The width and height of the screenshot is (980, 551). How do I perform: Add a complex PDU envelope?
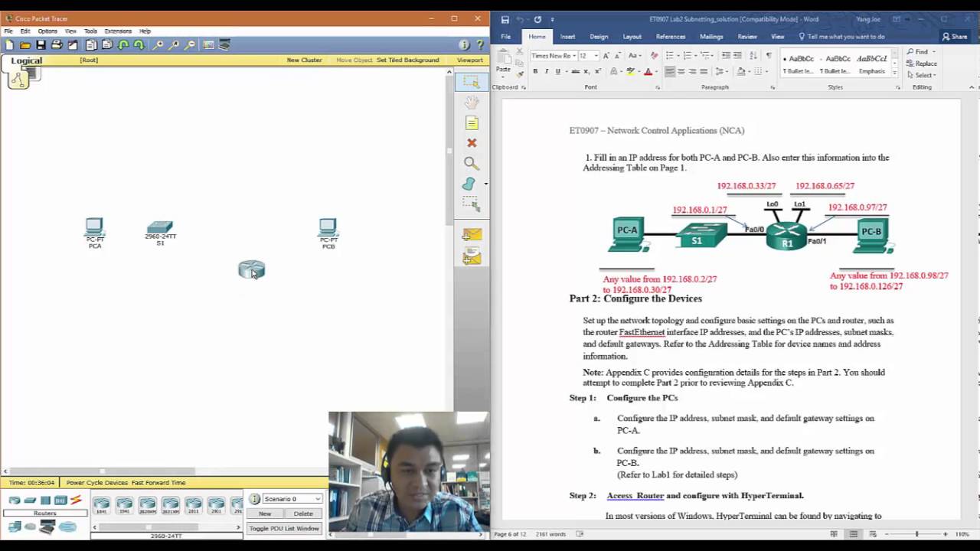(x=472, y=256)
